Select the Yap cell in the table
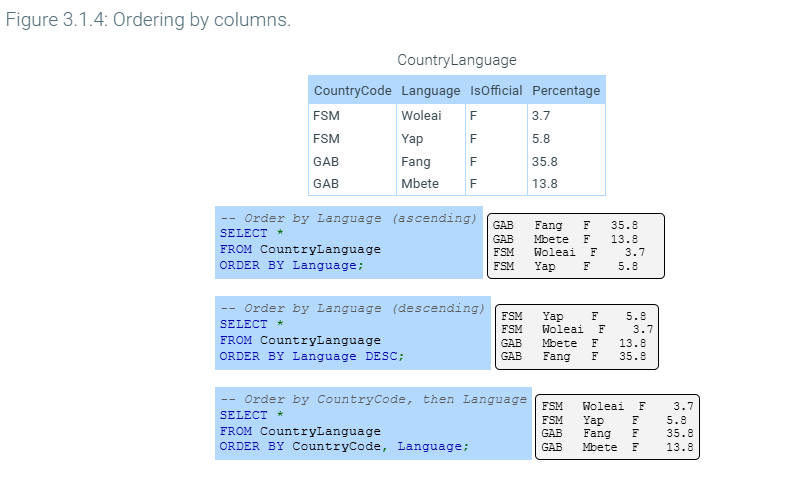This screenshot has height=495, width=803. coord(412,139)
